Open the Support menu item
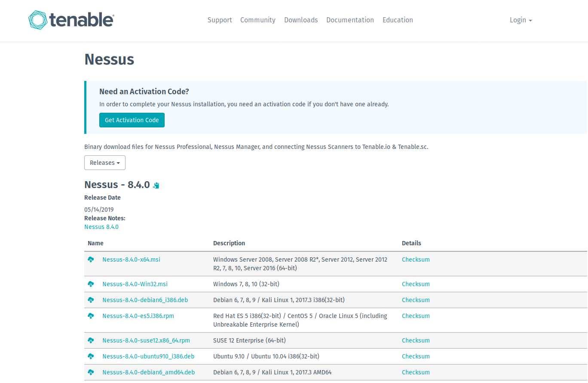 220,20
